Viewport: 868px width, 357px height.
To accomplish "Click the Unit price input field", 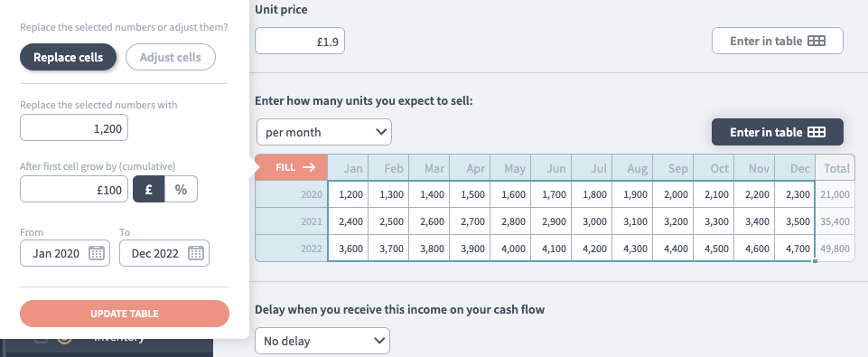I will click(x=300, y=41).
